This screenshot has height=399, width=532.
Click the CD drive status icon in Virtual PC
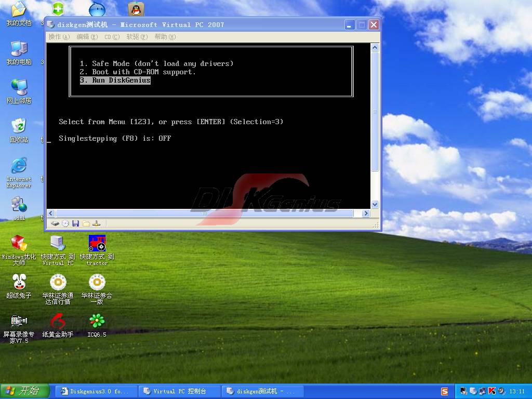pyautogui.click(x=65, y=223)
